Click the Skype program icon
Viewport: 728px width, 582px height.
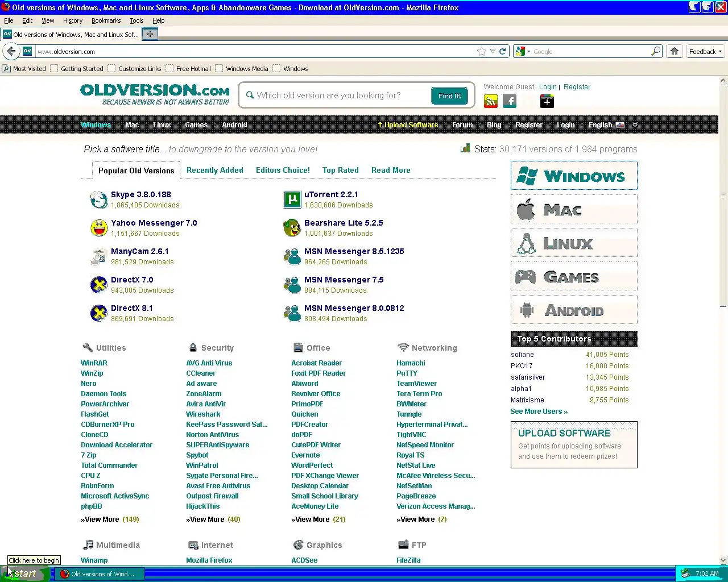click(x=99, y=199)
